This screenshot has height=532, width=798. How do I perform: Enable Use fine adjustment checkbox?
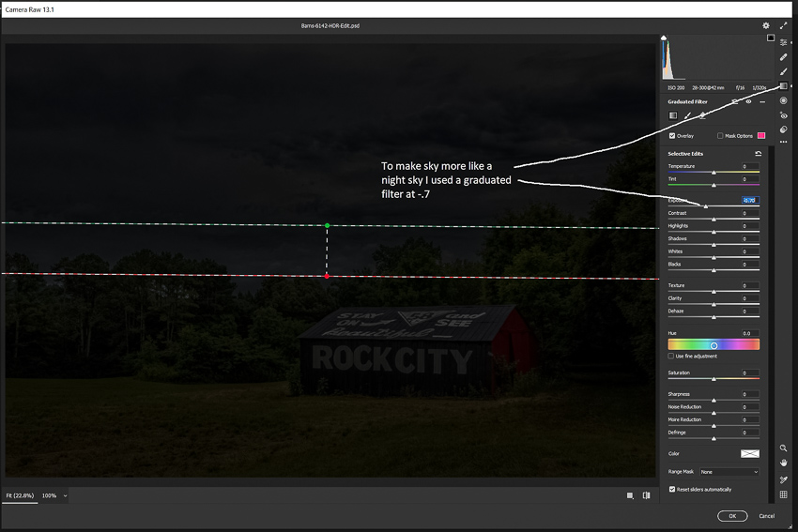coord(671,356)
